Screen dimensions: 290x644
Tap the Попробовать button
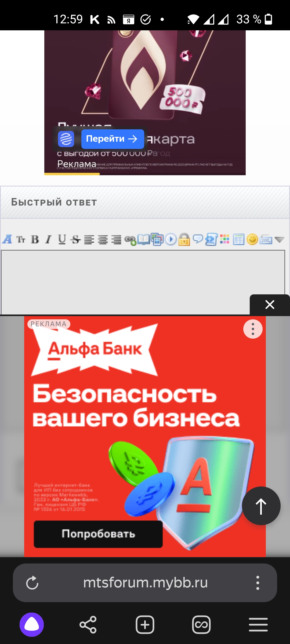(x=98, y=534)
